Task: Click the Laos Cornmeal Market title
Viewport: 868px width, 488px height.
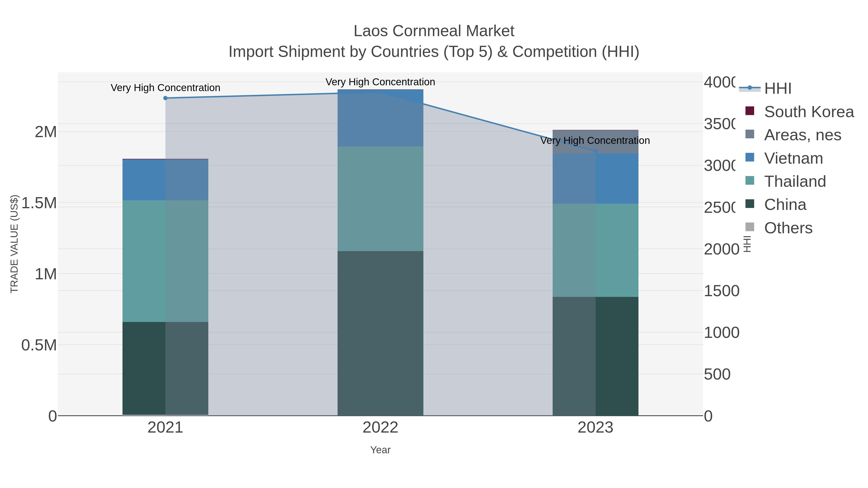Action: (434, 31)
